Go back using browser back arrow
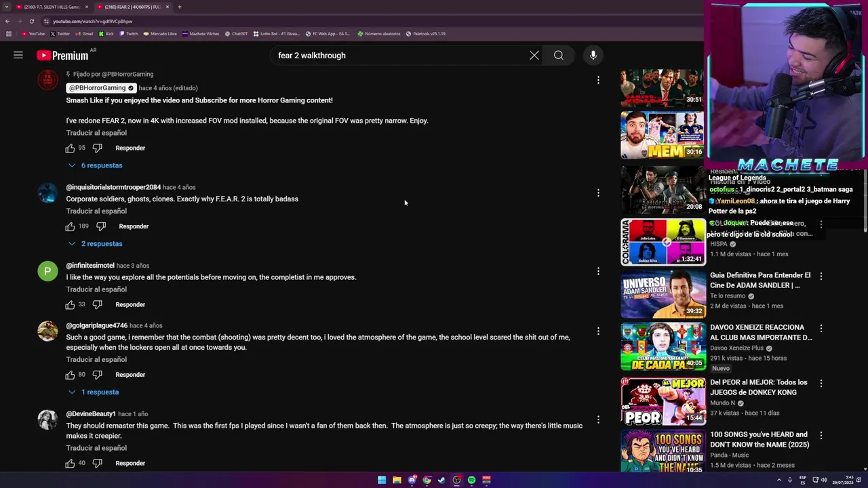 [7, 21]
